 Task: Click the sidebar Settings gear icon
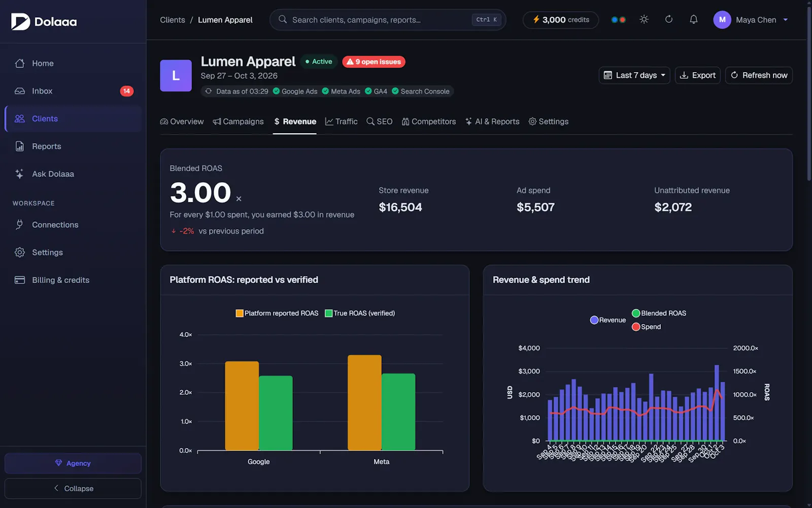20,252
